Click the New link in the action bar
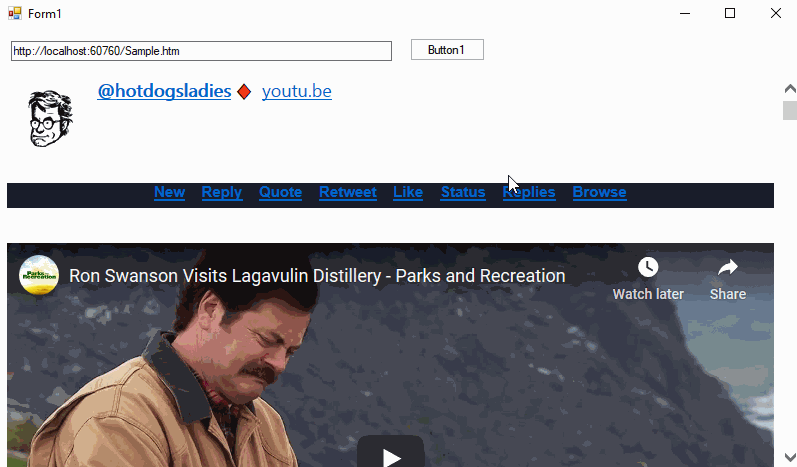 pyautogui.click(x=169, y=192)
